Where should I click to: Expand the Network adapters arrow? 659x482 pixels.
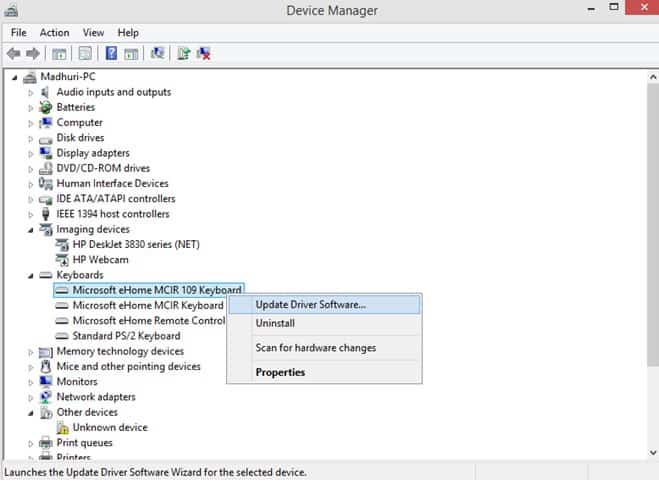pyautogui.click(x=30, y=398)
